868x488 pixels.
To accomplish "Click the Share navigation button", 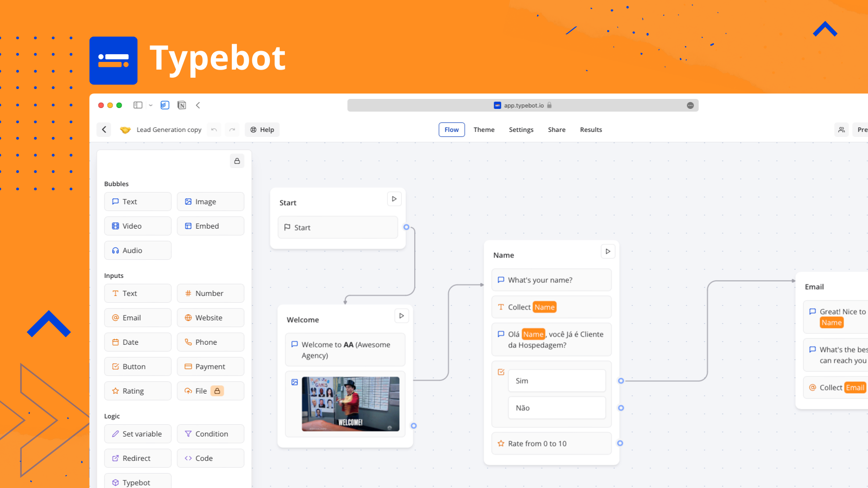I will [556, 129].
